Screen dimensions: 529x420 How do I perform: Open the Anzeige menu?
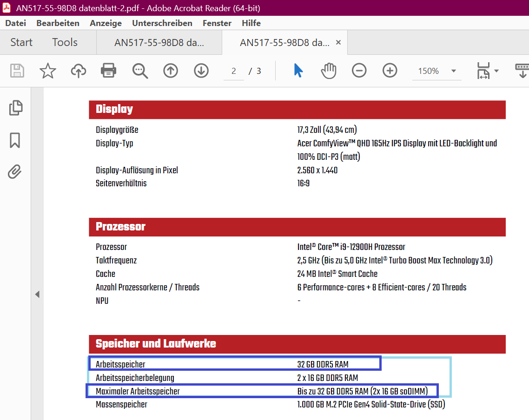pos(106,23)
